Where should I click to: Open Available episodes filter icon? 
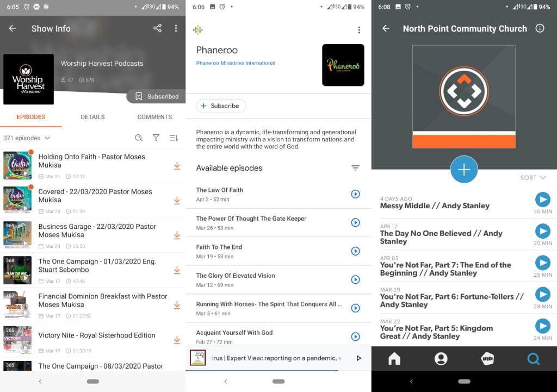point(355,168)
